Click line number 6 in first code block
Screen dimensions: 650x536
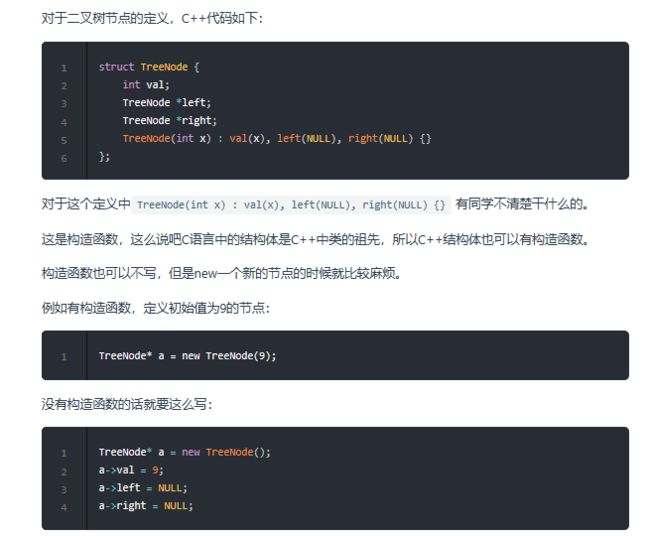tap(64, 158)
